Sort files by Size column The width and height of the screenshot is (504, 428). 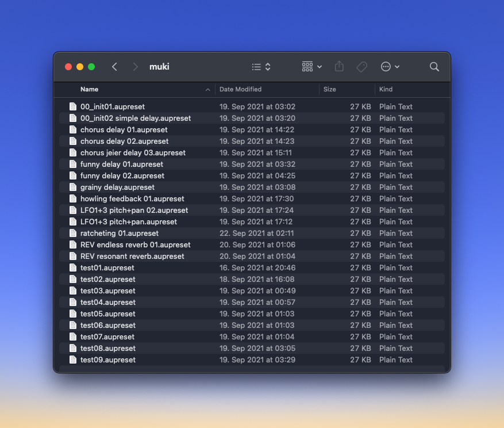[x=329, y=89]
